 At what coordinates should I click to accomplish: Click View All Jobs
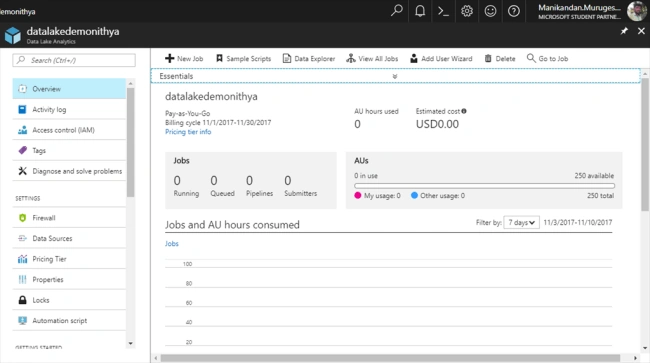(372, 58)
